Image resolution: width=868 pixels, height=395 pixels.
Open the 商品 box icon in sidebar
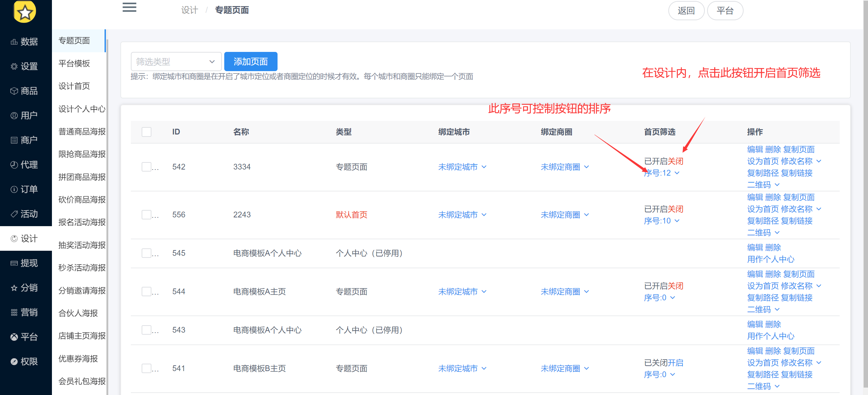click(14, 91)
